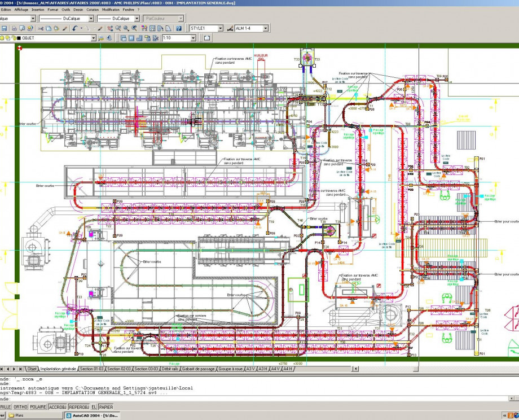Click the Cut (scissors) icon
The height and width of the screenshot is (420, 519).
pos(41,28)
